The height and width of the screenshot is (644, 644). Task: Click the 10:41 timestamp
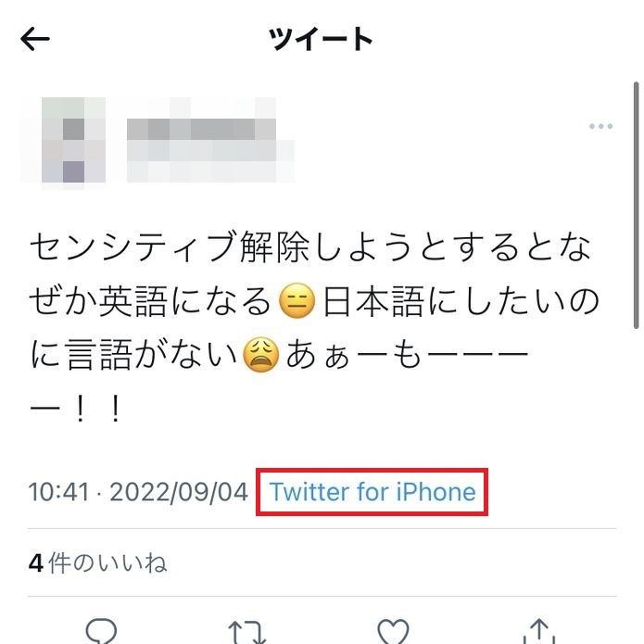click(x=58, y=492)
